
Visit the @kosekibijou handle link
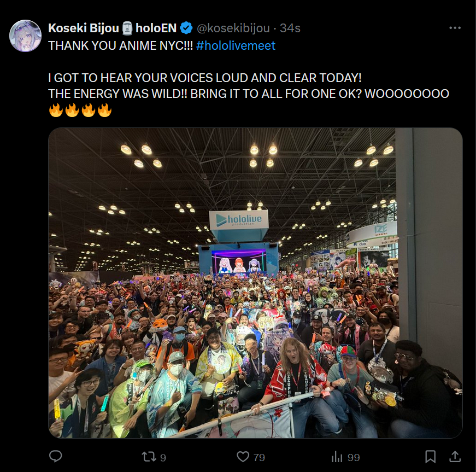233,28
